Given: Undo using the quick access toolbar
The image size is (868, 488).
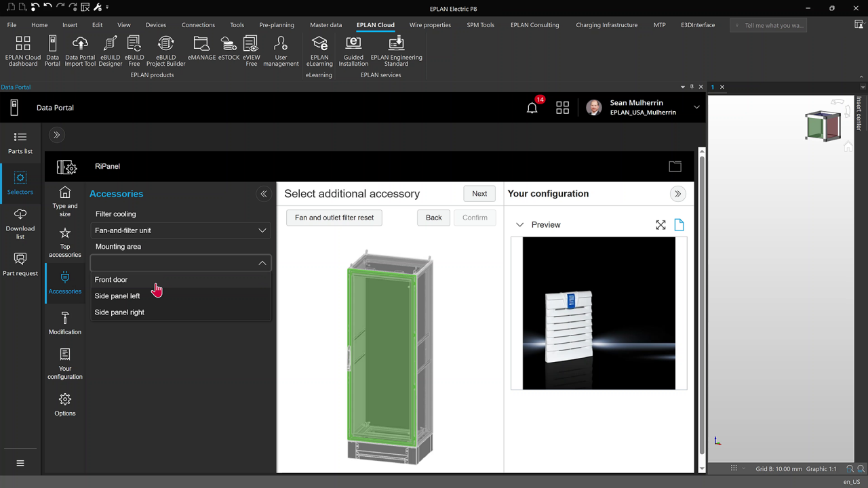Looking at the screenshot, I should [47, 7].
